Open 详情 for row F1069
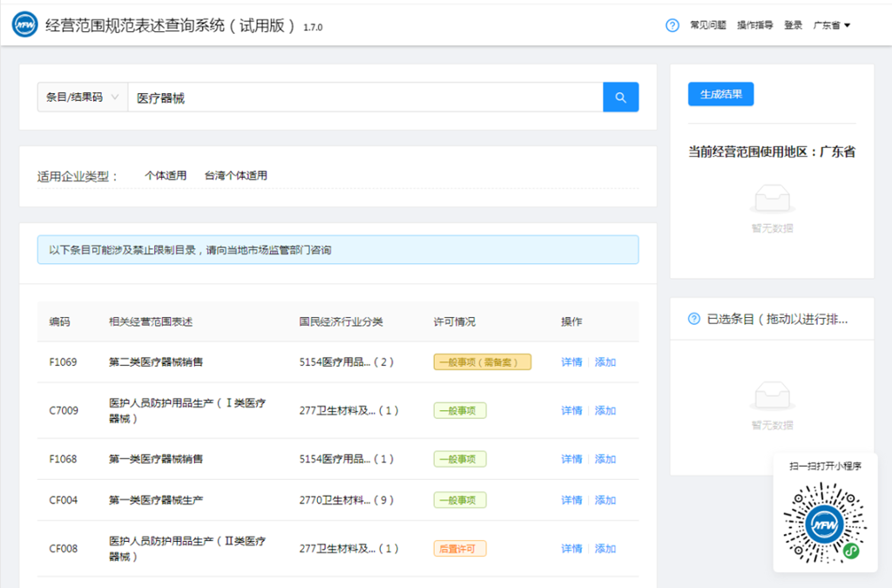The image size is (892, 588). pos(571,362)
